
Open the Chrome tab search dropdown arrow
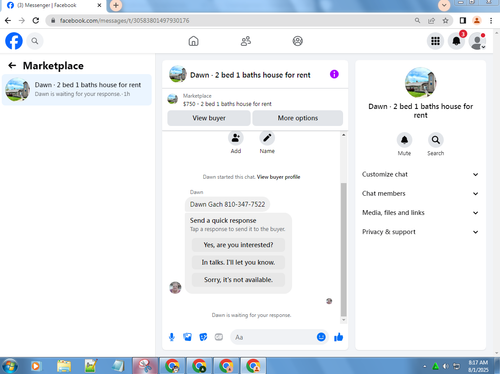(444, 5)
